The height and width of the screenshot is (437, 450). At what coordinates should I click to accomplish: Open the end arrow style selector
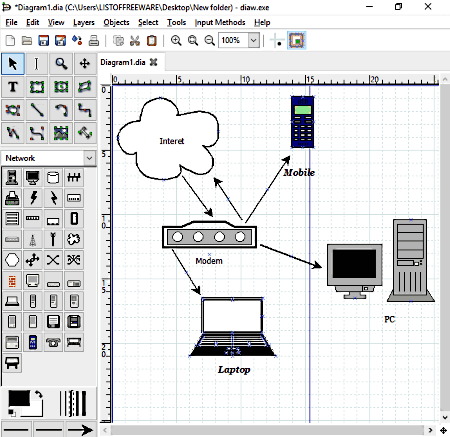pyautogui.click(x=81, y=429)
